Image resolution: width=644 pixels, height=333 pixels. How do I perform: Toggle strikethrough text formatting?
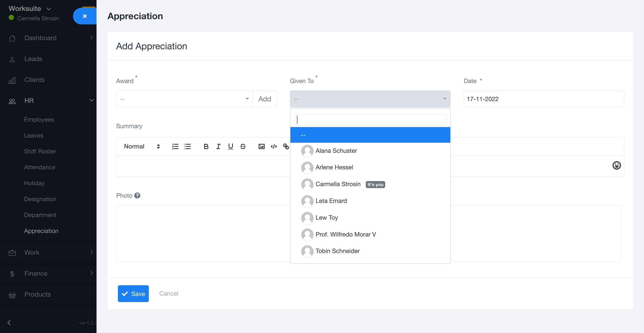pyautogui.click(x=243, y=146)
